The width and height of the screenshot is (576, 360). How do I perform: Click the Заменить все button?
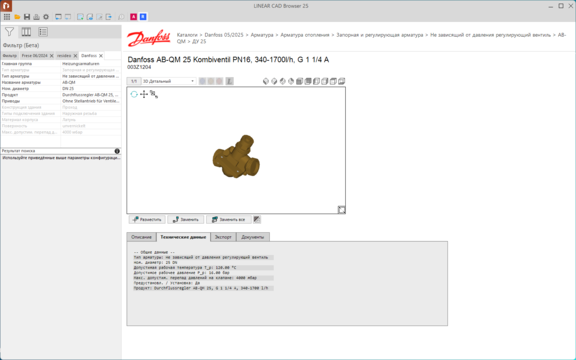coord(228,219)
